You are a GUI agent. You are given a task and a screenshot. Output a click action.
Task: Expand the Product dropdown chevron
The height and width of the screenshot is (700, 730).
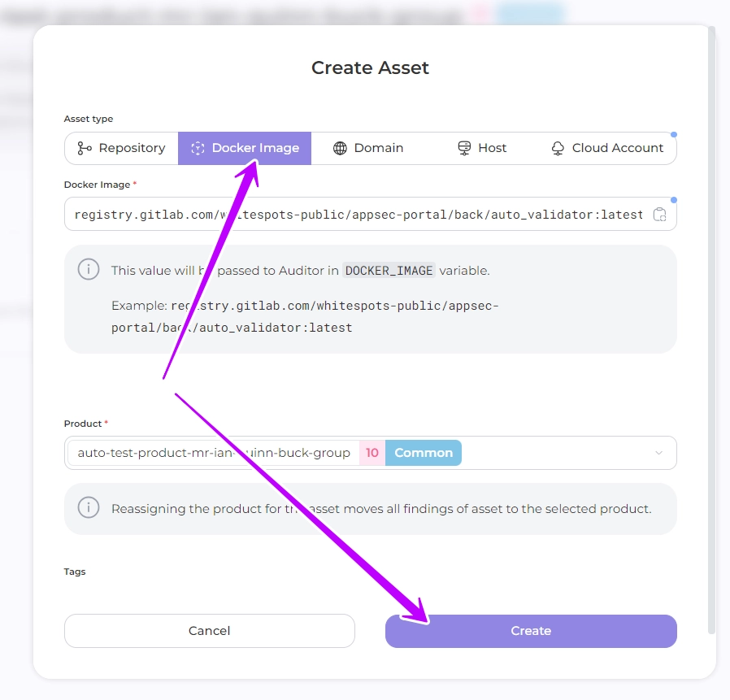[658, 453]
